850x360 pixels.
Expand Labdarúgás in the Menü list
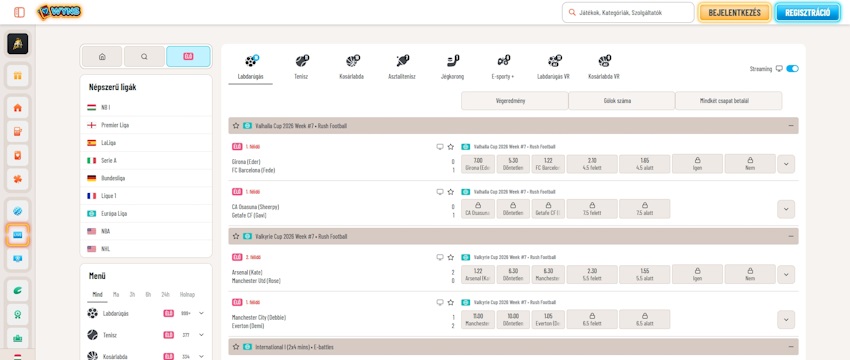(201, 313)
